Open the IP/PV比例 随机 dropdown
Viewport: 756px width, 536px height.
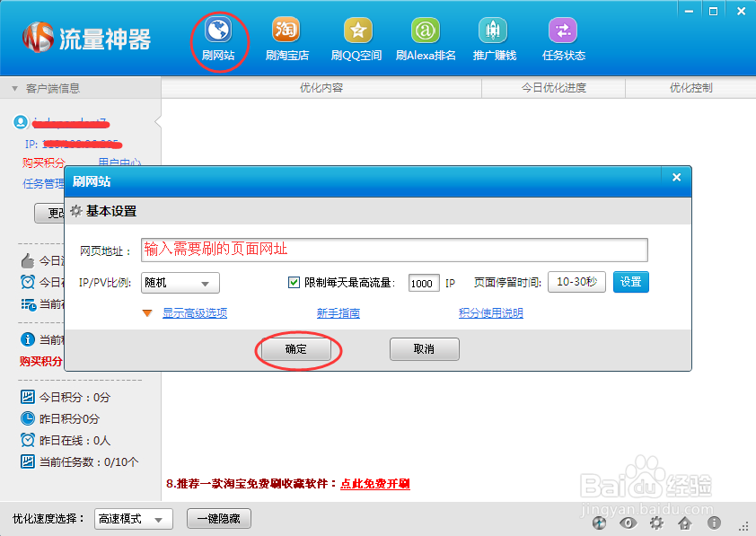tap(180, 283)
